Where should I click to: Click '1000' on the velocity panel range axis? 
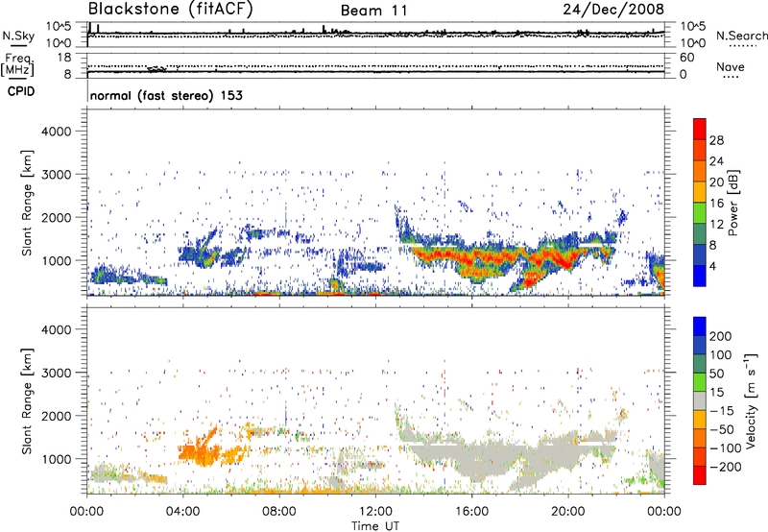(x=58, y=459)
